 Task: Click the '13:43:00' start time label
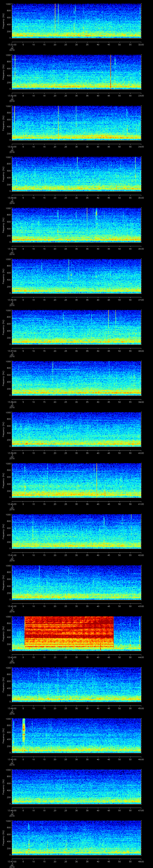pyautogui.click(x=12, y=657)
